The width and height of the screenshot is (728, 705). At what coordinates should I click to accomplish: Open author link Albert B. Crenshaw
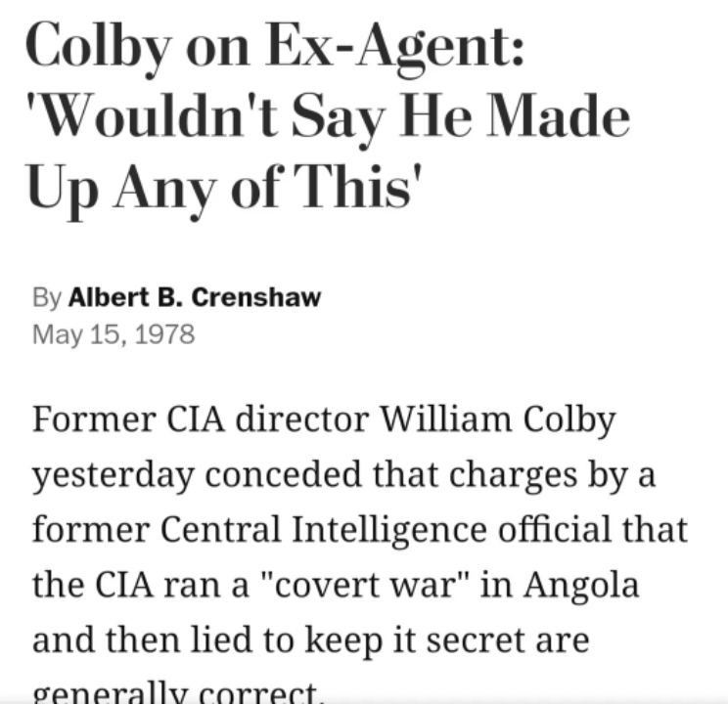195,297
